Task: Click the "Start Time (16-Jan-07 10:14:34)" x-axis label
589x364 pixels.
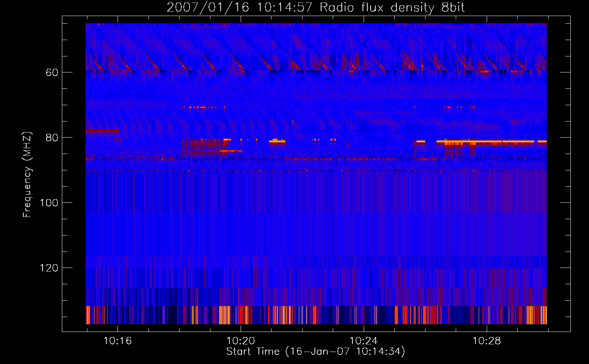Action: [x=316, y=352]
